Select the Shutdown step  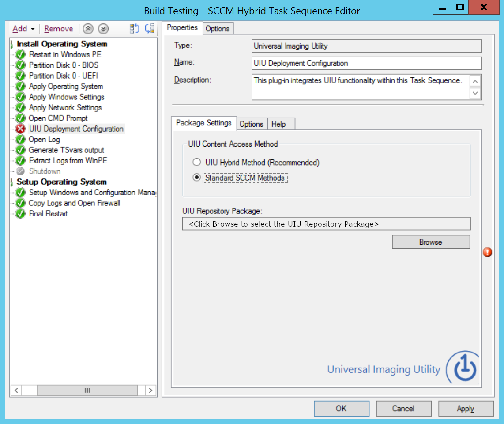(45, 171)
